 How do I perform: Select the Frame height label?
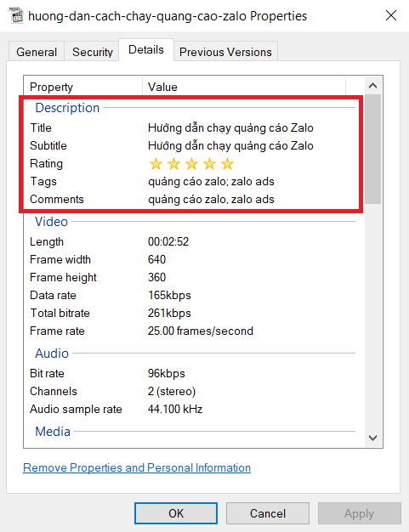63,278
